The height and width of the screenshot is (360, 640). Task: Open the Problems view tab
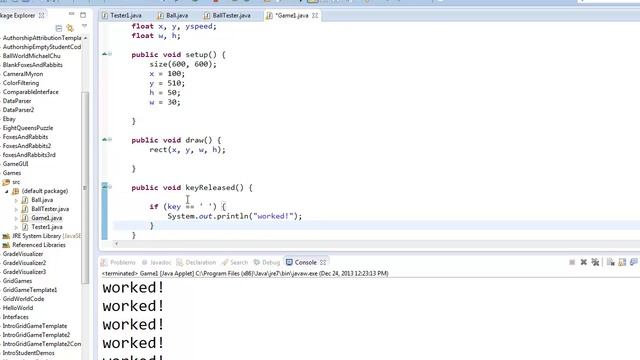coord(119,262)
